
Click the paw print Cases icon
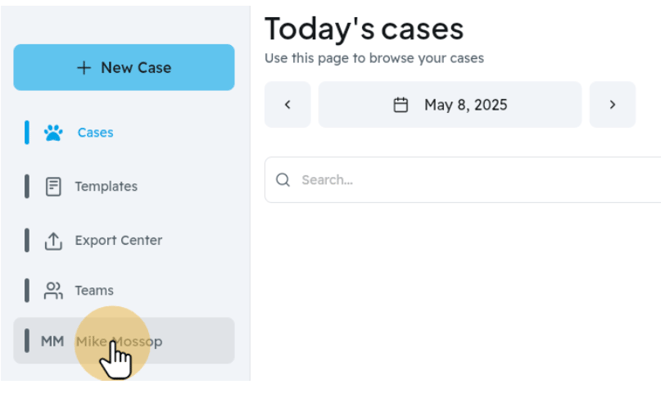53,133
